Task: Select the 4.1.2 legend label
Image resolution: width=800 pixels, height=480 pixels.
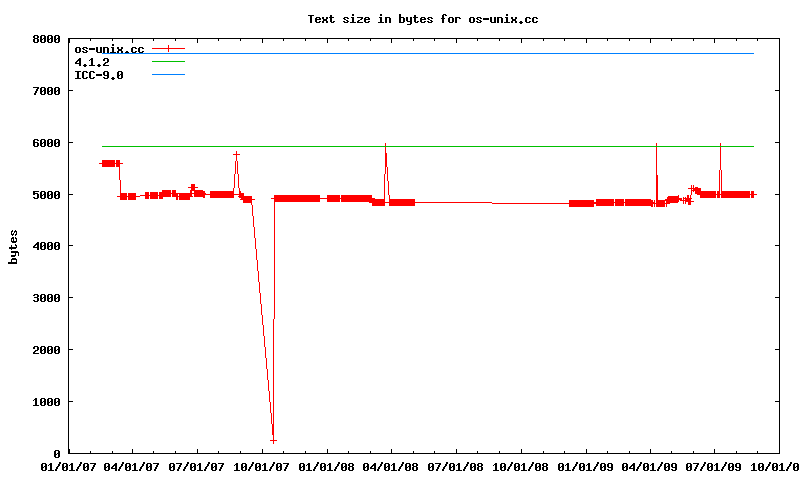Action: (x=92, y=62)
